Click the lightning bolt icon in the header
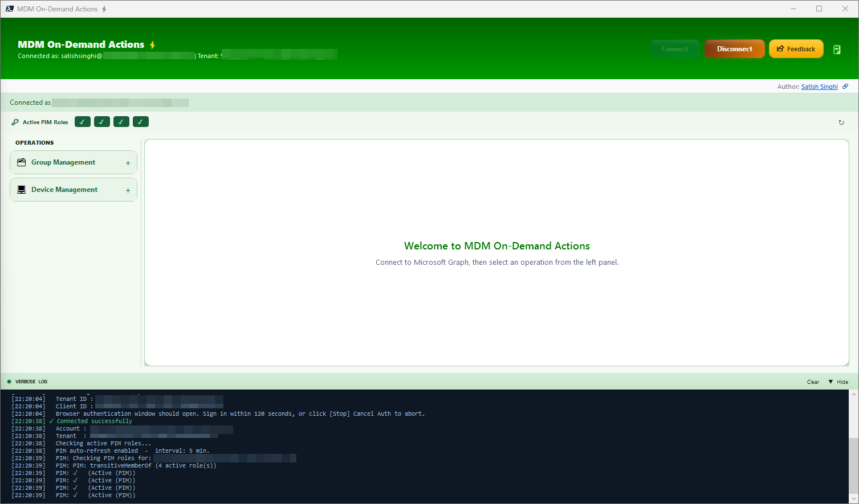The width and height of the screenshot is (859, 504). (152, 45)
